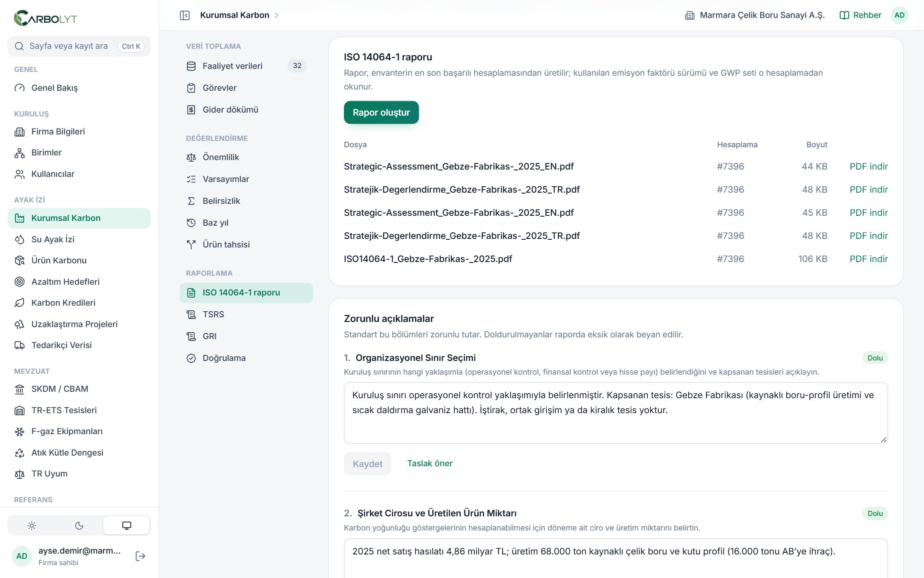Image resolution: width=924 pixels, height=578 pixels.
Task: Open Belirsizlik sigma item
Action: (x=246, y=201)
